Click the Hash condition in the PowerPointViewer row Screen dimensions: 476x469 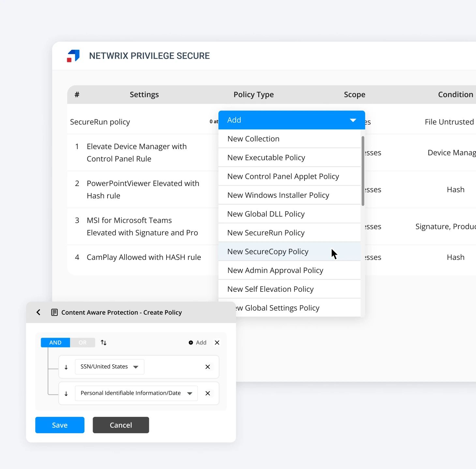[x=455, y=190]
